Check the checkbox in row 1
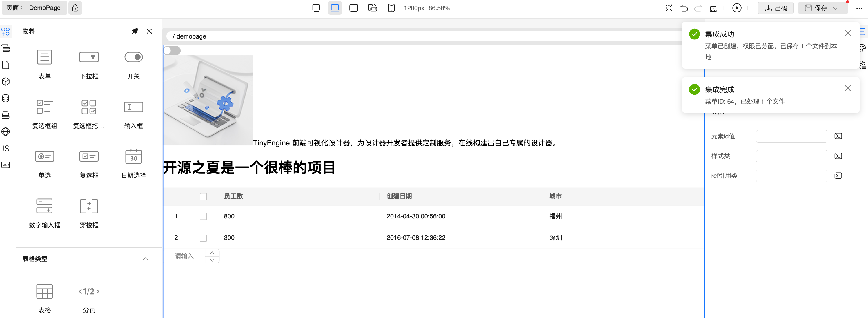 tap(203, 216)
